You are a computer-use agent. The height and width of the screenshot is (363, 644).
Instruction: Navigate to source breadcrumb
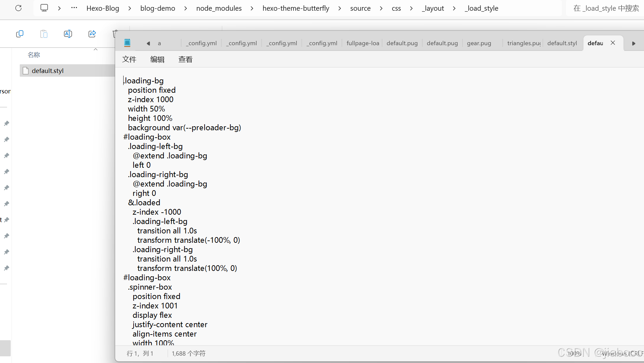point(360,8)
